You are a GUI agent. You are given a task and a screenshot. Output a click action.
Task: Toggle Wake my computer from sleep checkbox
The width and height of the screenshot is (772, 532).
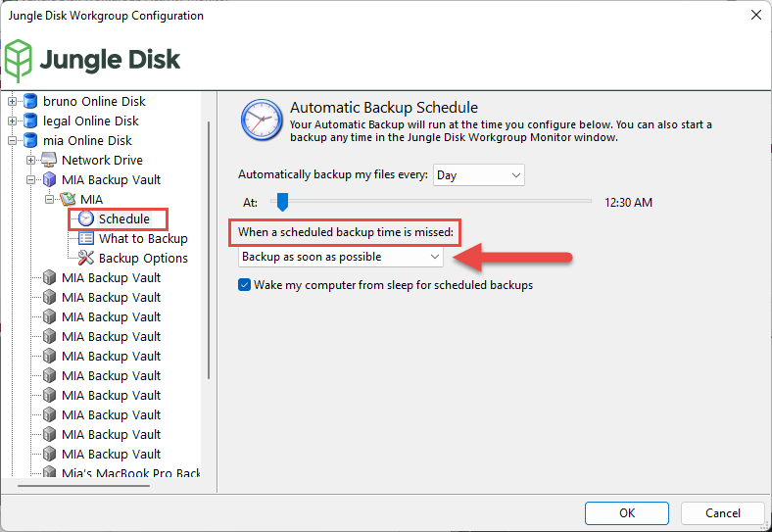[x=244, y=285]
